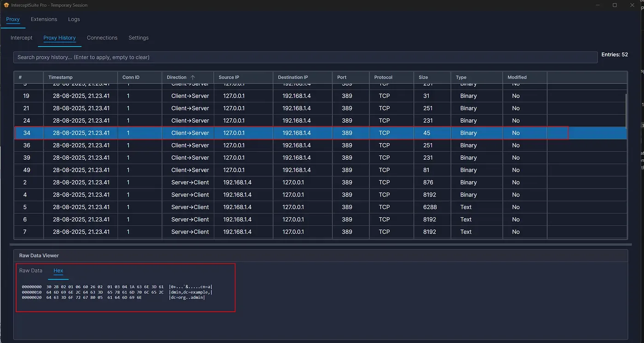Select history row number 21
Viewport: 644px width, 343px height.
[320, 108]
